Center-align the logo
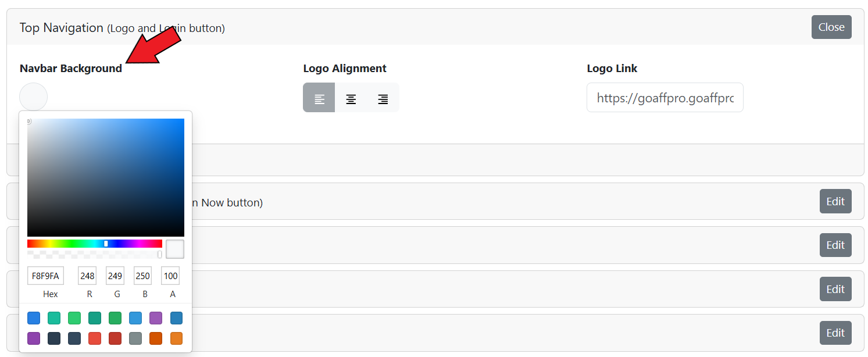Image resolution: width=868 pixels, height=357 pixels. (x=351, y=98)
